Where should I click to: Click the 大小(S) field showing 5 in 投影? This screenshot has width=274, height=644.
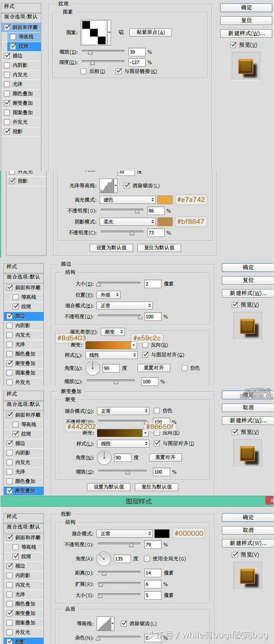coord(153,595)
